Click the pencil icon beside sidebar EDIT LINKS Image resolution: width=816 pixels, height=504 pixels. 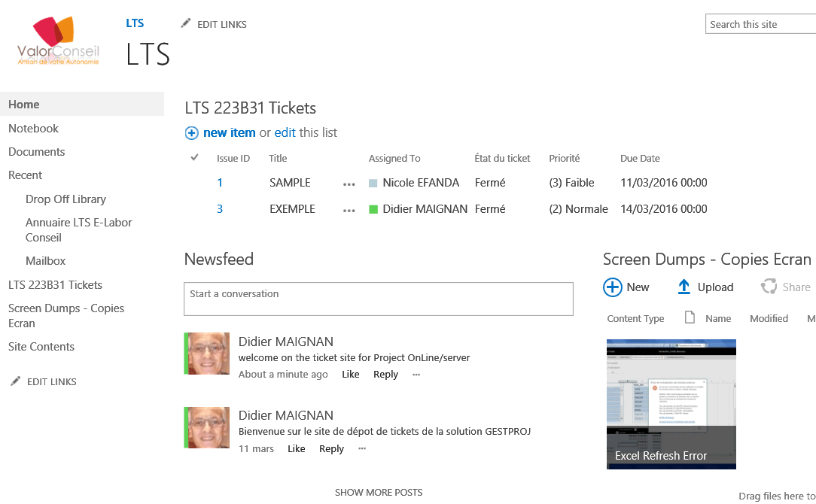click(14, 381)
